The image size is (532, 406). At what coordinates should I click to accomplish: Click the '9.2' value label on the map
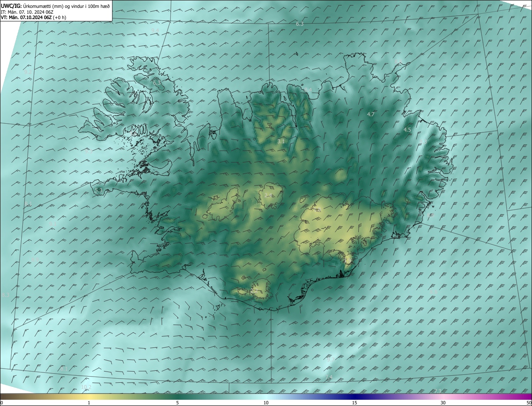click(28, 72)
